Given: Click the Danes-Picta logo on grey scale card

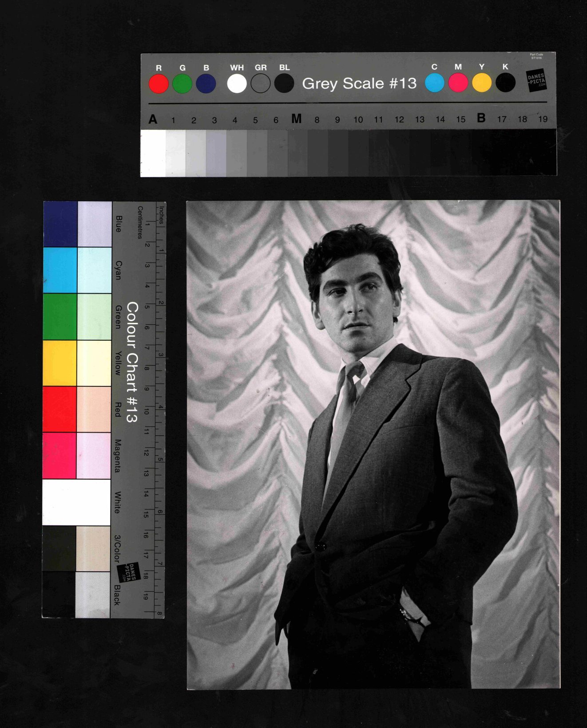Looking at the screenshot, I should [x=536, y=81].
